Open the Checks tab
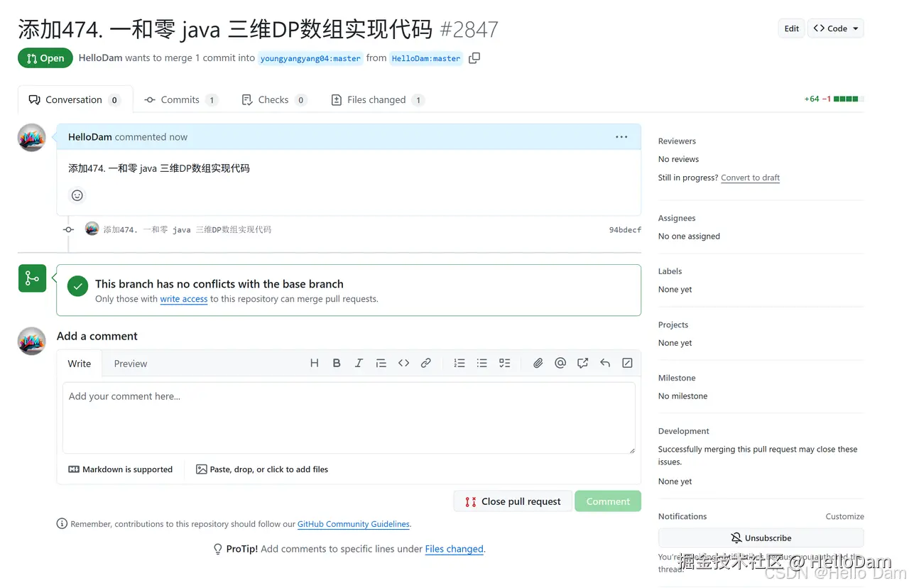Screen dimensions: 909x588 (274, 99)
